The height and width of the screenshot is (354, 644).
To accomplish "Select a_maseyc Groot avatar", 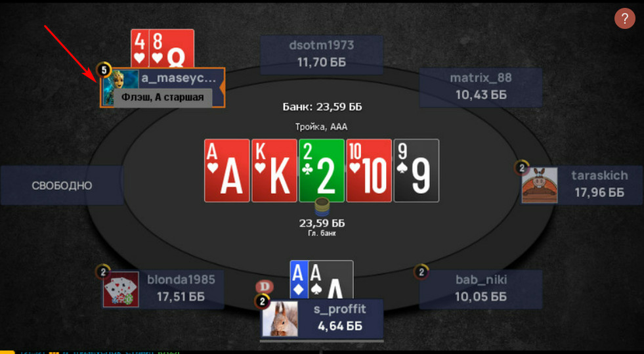I will (121, 87).
